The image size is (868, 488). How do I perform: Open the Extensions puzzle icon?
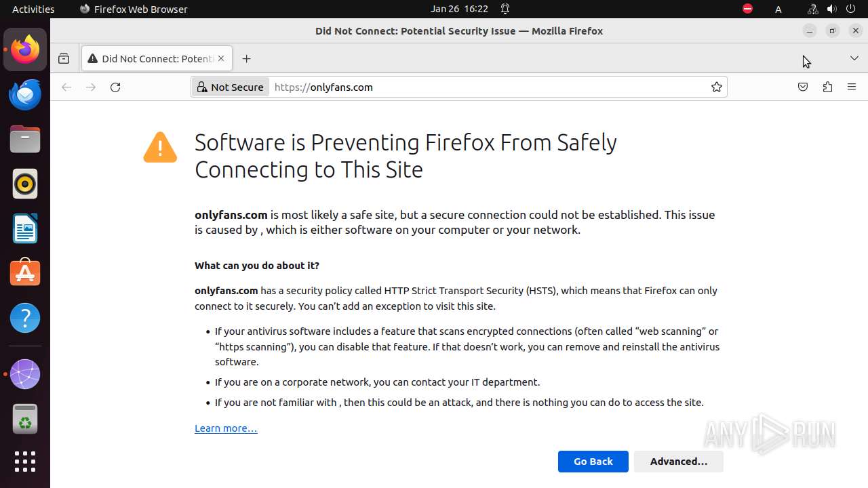827,87
